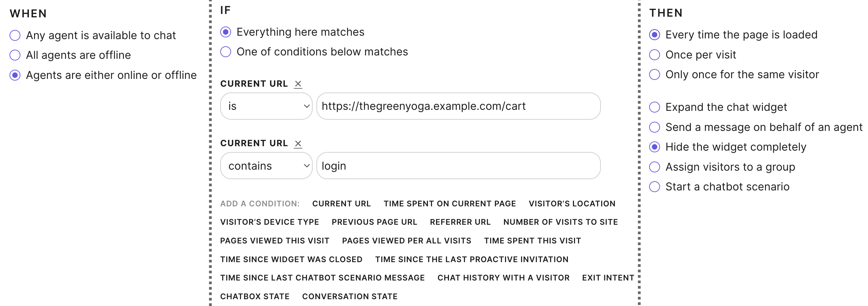
Task: Remove the second CURRENT URL condition
Action: coord(298,143)
